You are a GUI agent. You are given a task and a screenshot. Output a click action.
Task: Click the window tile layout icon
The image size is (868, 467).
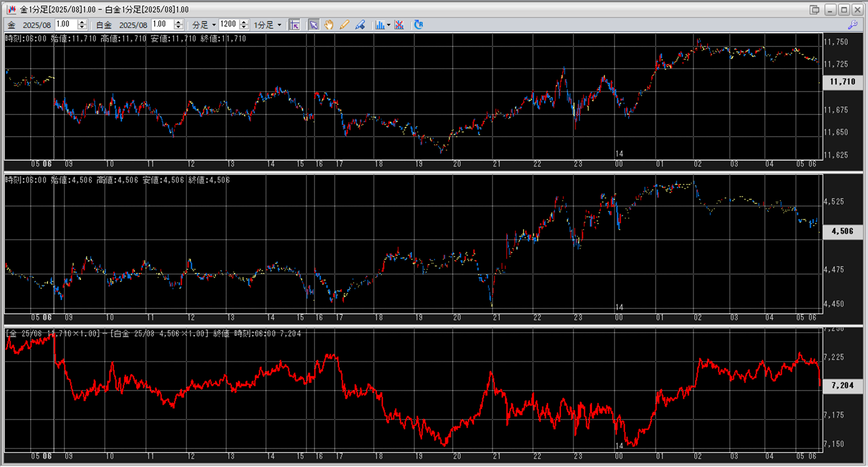point(814,9)
